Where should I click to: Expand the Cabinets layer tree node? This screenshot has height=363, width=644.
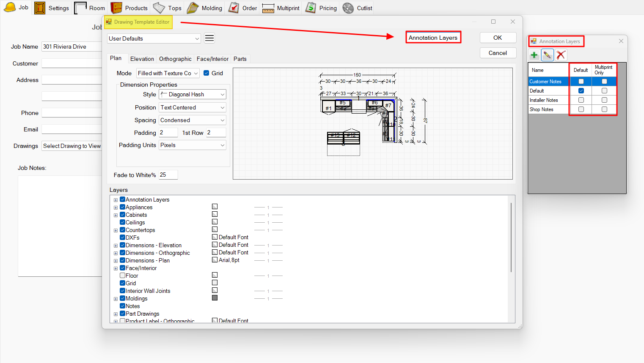pos(116,215)
